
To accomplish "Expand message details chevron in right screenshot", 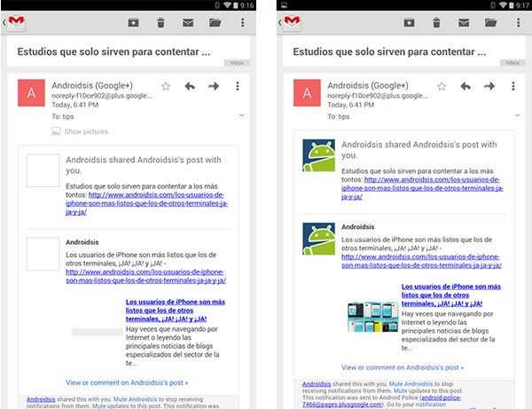I will pos(517,116).
